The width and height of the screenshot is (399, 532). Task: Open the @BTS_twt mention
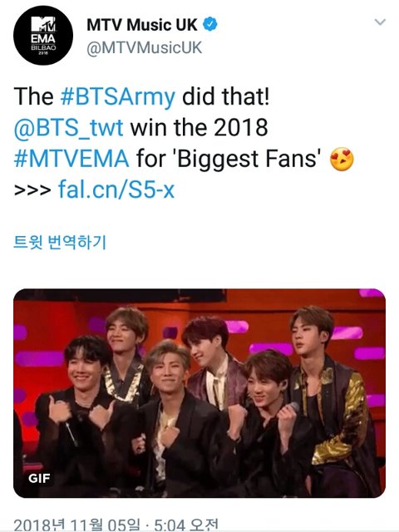[x=68, y=128]
